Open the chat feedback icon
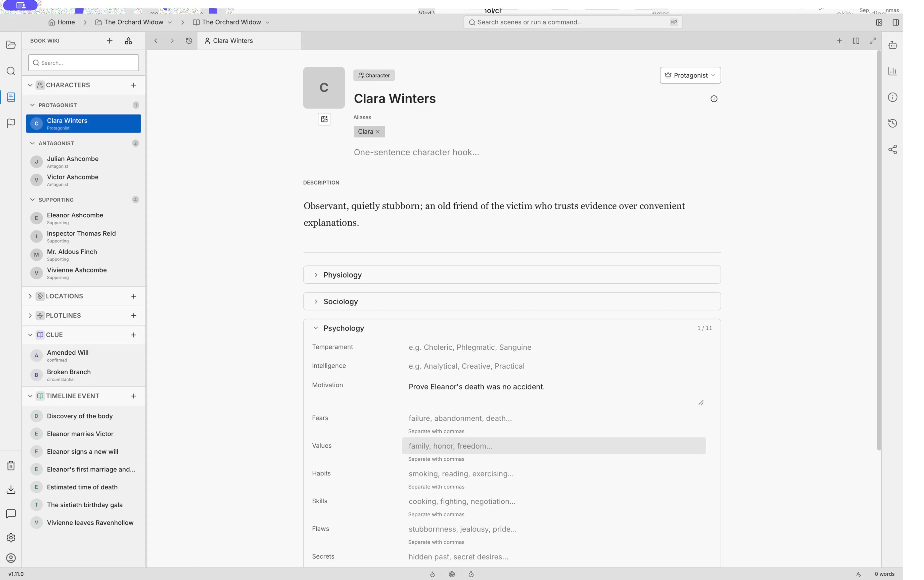The image size is (924, 580). click(x=11, y=514)
